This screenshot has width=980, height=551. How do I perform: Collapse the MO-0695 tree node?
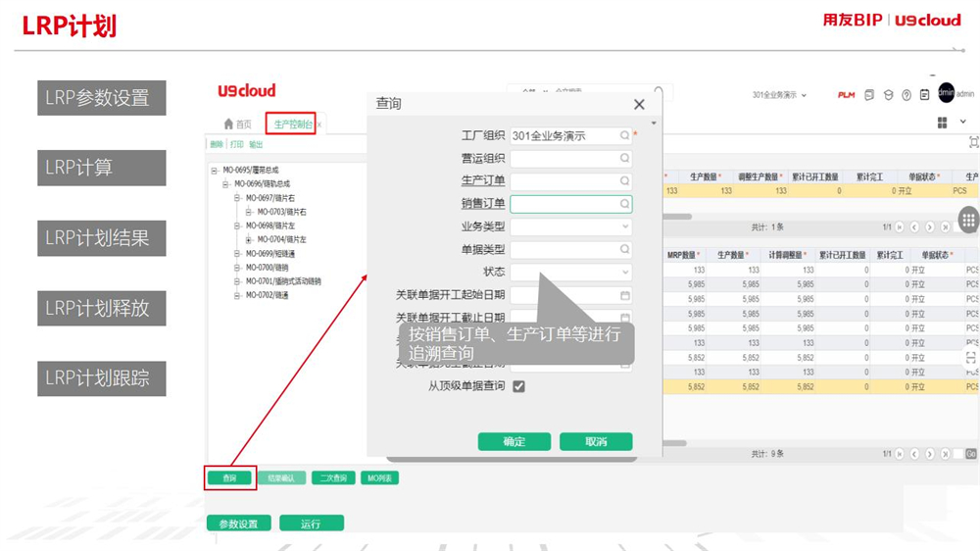[x=214, y=171]
